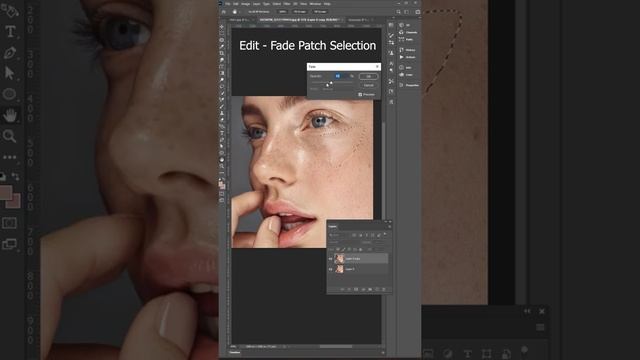Open the Channels panel icon
Screen dimensions: 640x360
401,32
